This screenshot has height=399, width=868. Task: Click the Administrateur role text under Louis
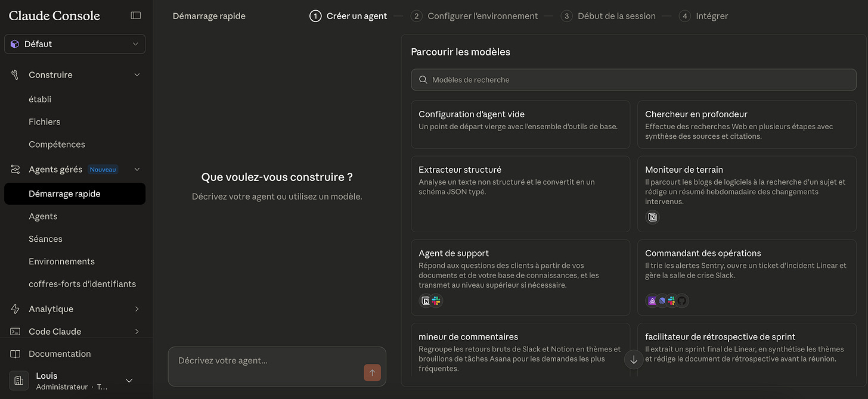coord(62,387)
